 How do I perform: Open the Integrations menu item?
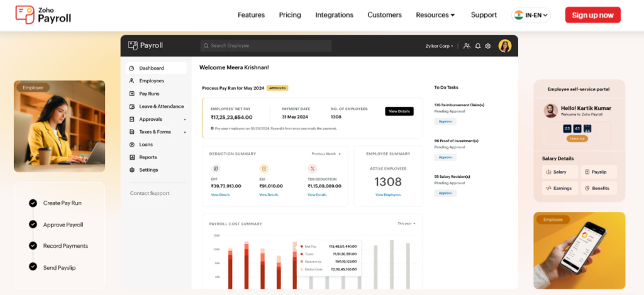335,15
